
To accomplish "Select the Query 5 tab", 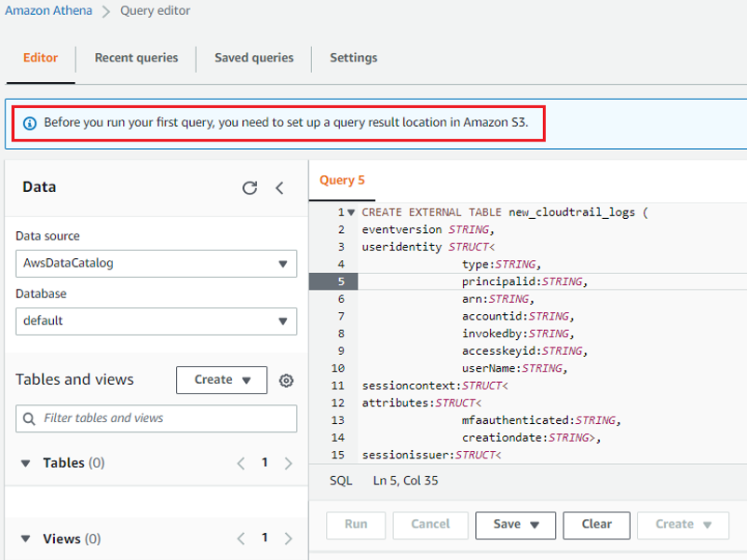I will [x=342, y=181].
